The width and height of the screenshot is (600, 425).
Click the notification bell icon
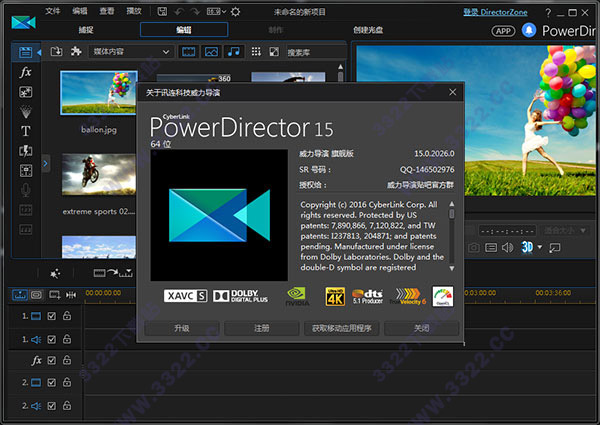pyautogui.click(x=529, y=30)
